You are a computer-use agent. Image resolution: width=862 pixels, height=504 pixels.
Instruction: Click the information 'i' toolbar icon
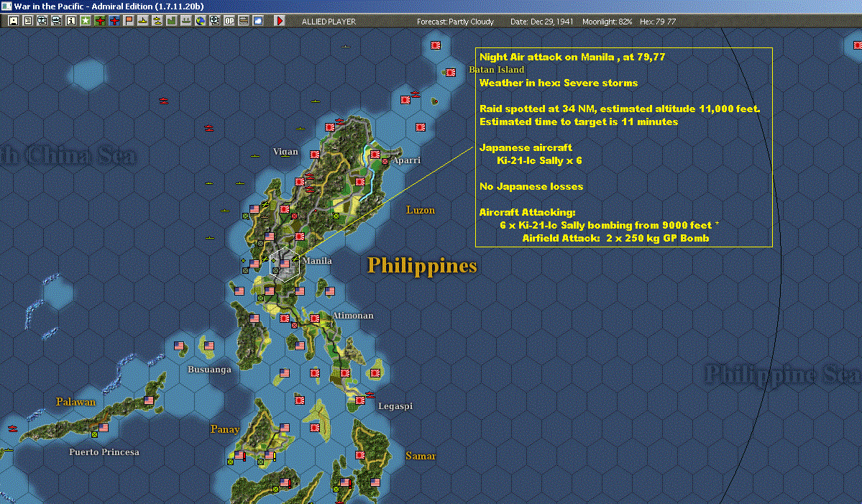pos(71,21)
